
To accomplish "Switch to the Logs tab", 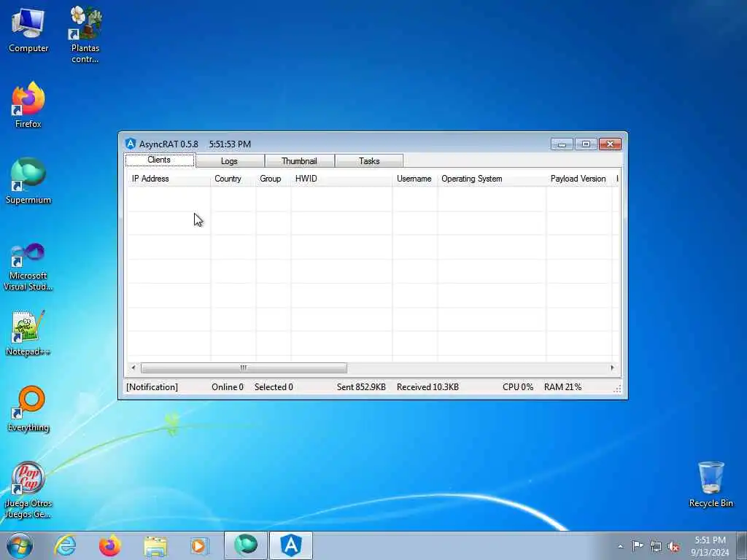I will tap(230, 161).
